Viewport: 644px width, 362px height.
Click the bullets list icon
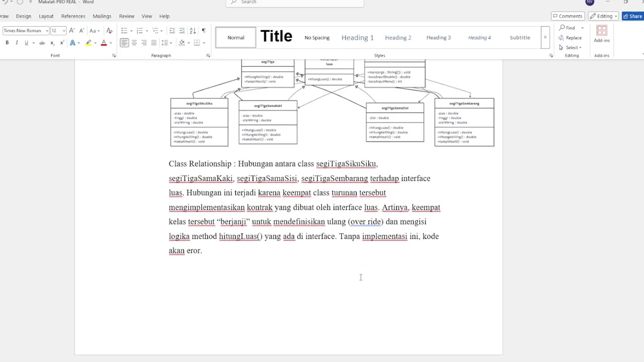click(124, 31)
